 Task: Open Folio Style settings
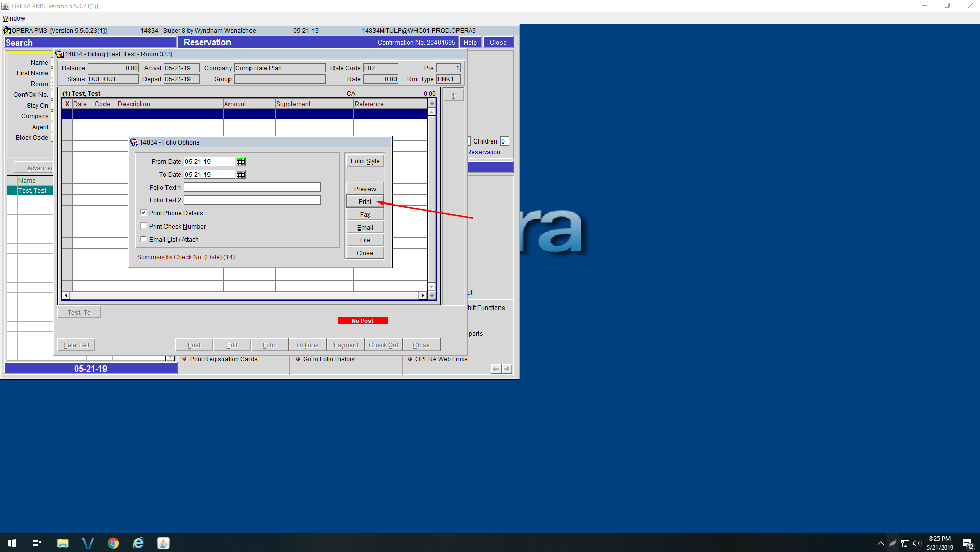(364, 160)
